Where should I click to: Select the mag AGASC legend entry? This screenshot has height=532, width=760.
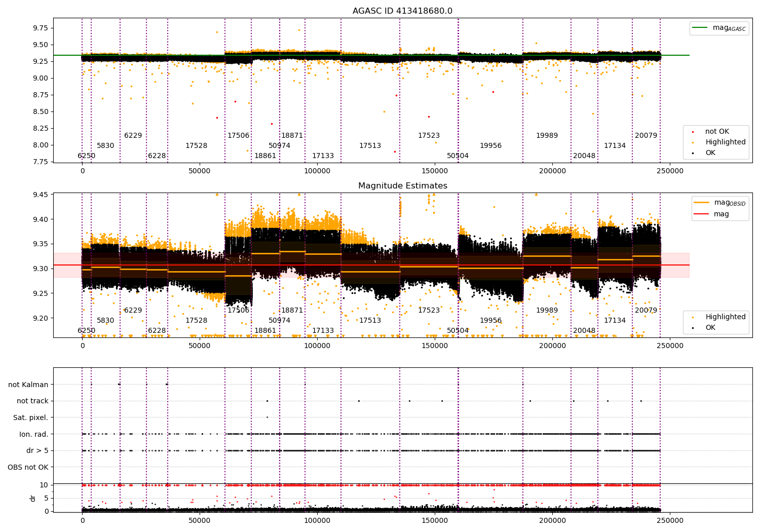click(719, 28)
